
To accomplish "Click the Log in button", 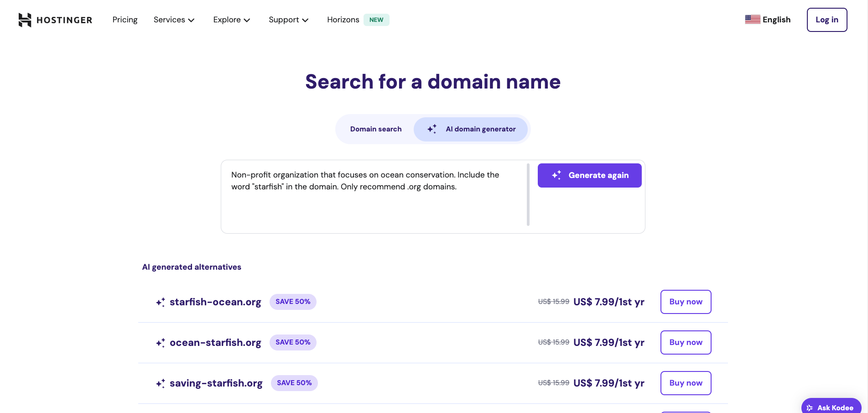I will coord(827,20).
